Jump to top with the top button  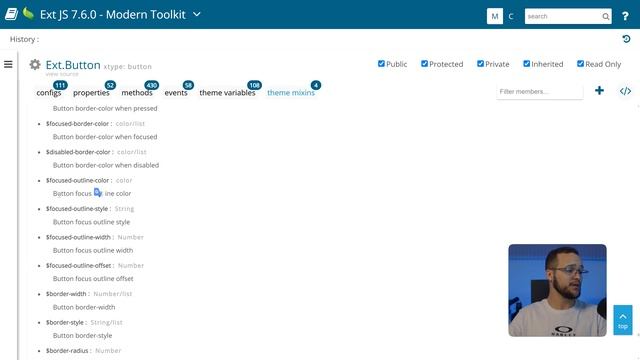tap(623, 320)
